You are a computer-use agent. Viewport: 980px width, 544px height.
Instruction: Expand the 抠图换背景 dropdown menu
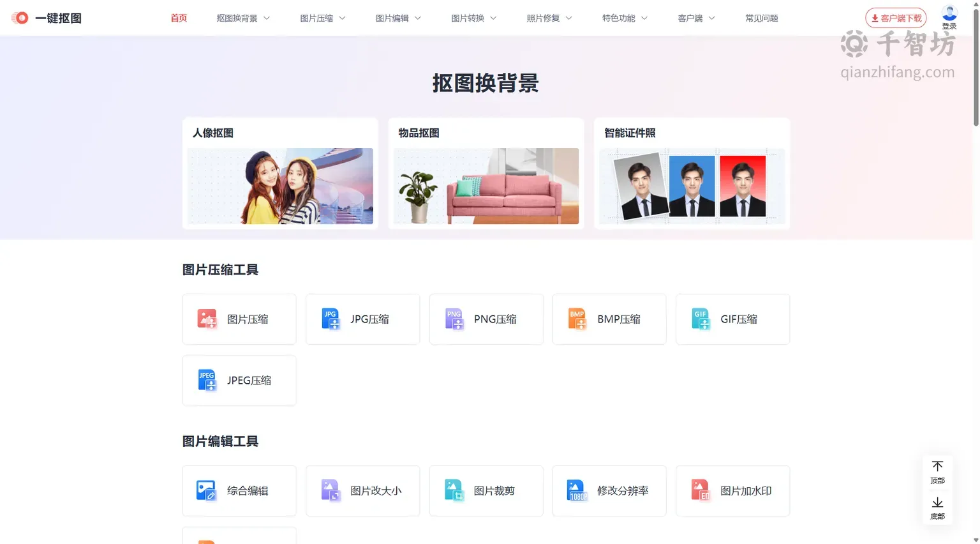[x=243, y=18]
